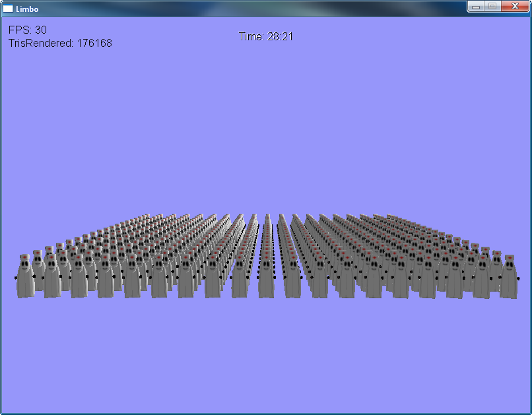Choose third ghost from left, front row
The height and width of the screenshot is (415, 532).
pos(79,277)
